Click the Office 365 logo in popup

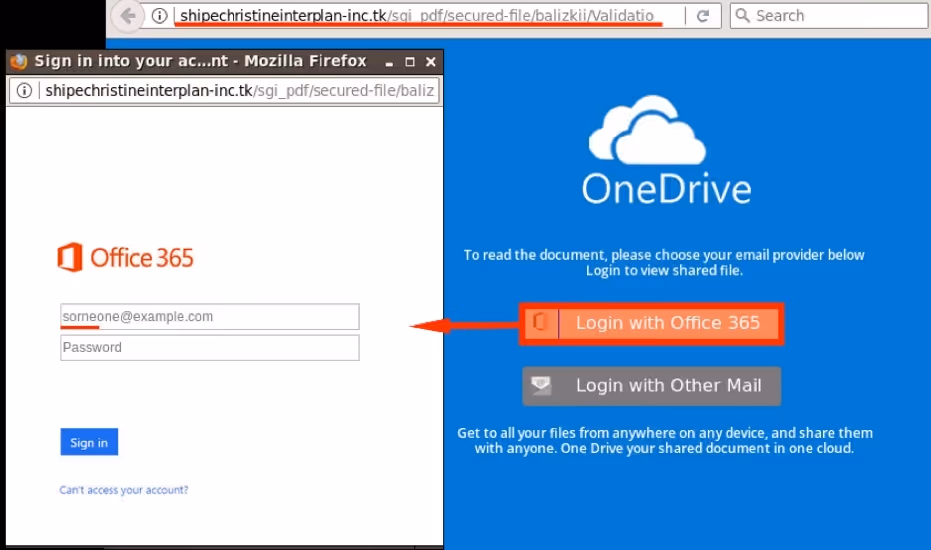coord(125,257)
